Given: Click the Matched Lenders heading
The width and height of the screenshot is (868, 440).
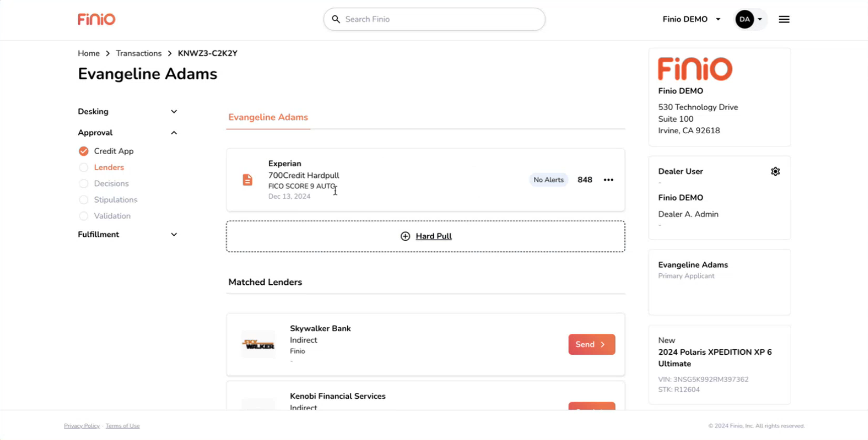Looking at the screenshot, I should [x=265, y=282].
